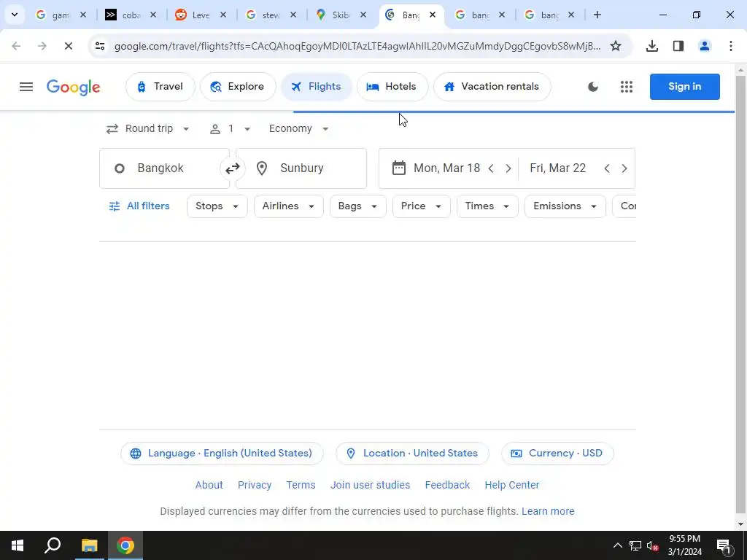
Task: View site information icon in address bar
Action: pyautogui.click(x=99, y=46)
